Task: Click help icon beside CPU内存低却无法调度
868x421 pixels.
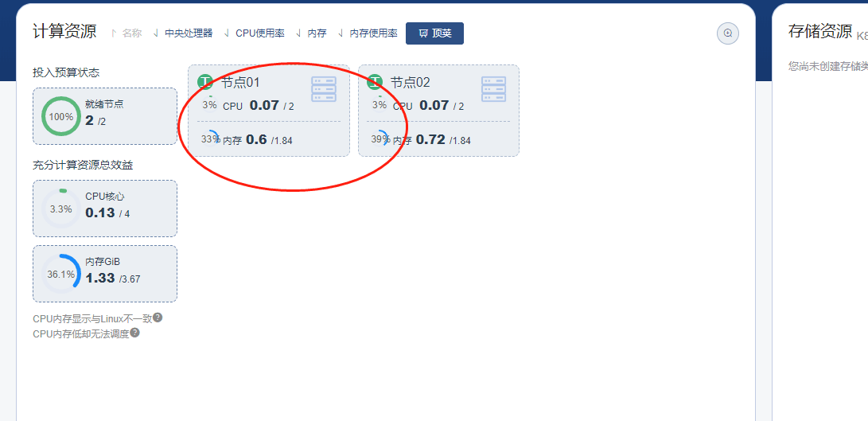Action: pos(135,333)
